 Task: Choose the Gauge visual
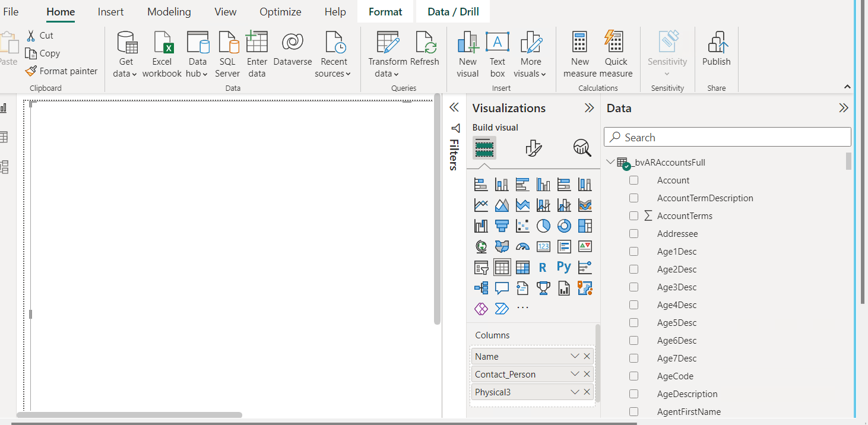522,247
